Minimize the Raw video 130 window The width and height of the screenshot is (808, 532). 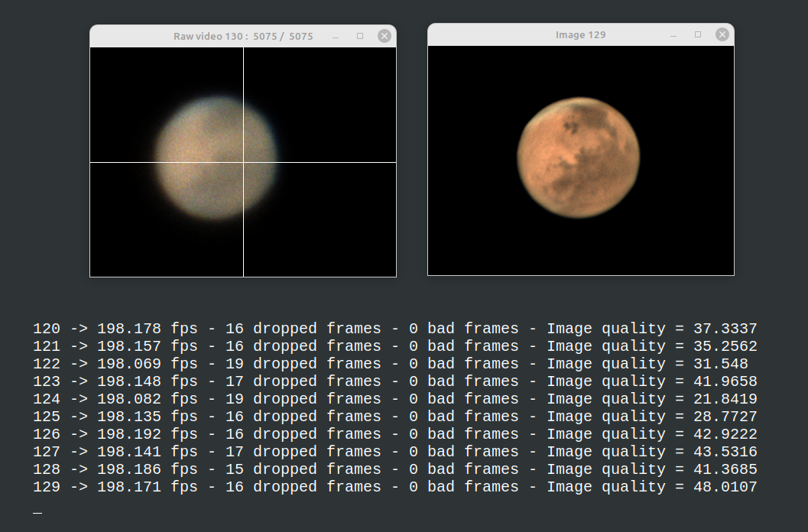(336, 37)
